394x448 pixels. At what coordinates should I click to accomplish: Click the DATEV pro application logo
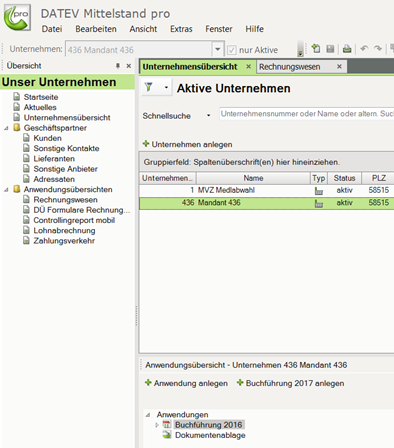17,17
